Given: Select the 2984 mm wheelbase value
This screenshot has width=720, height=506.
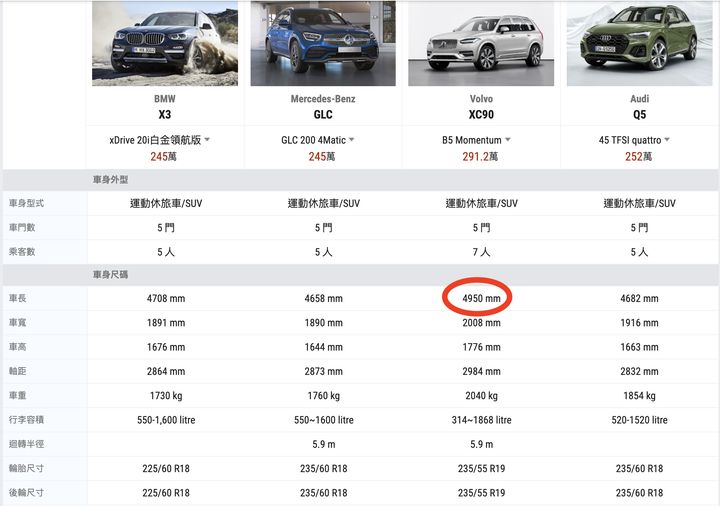Looking at the screenshot, I should coord(481,371).
